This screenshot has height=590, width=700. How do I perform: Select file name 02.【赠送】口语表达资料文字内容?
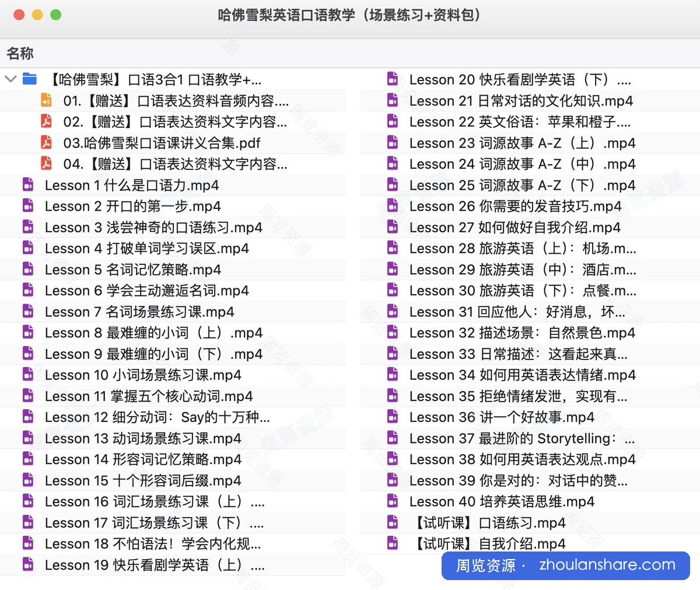coord(175,122)
